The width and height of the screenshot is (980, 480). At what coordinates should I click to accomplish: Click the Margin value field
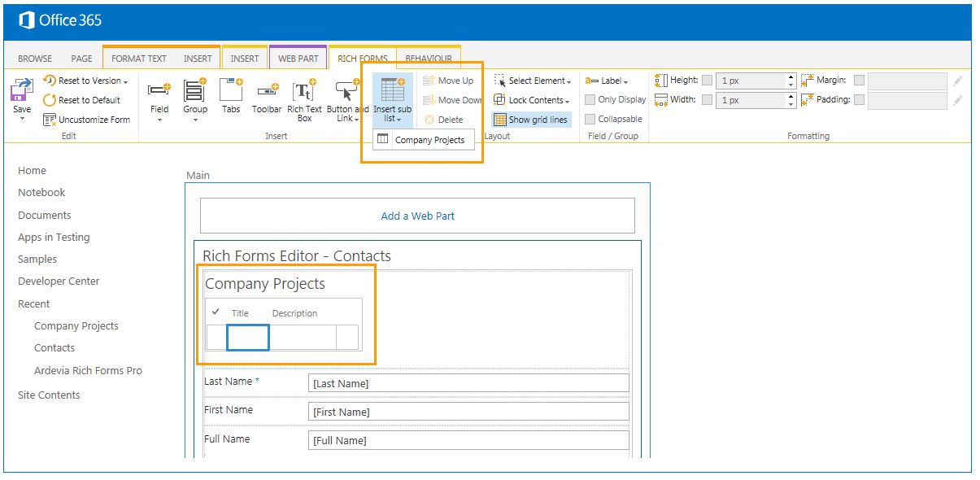pos(908,81)
